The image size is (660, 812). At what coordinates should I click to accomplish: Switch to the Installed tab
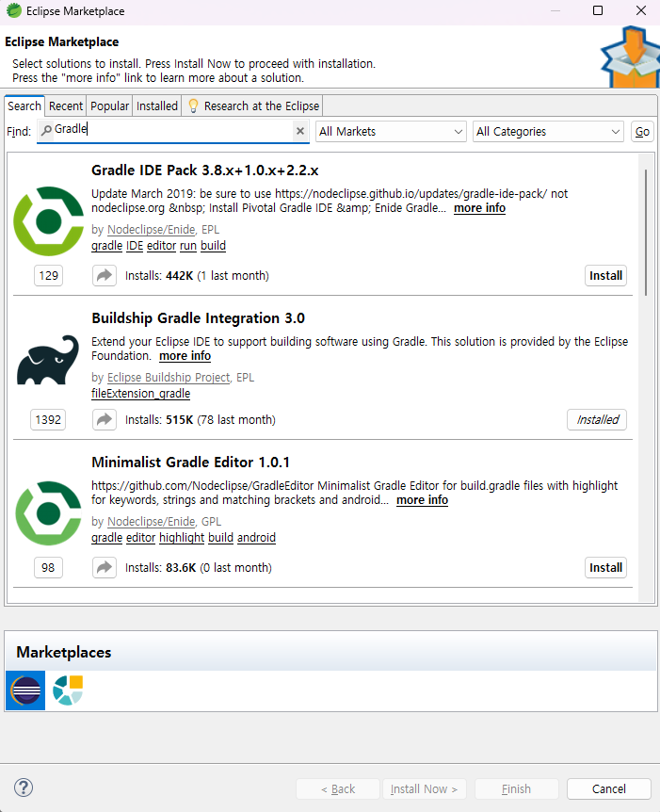tap(157, 106)
